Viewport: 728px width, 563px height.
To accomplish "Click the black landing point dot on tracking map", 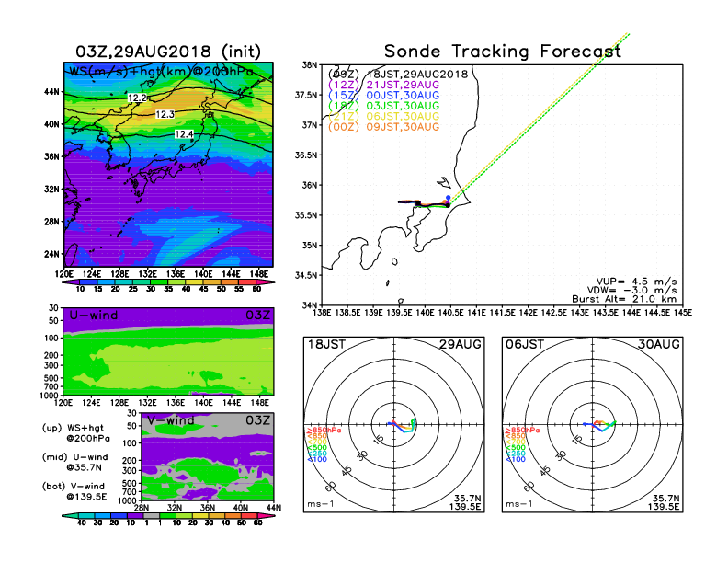I will [448, 205].
